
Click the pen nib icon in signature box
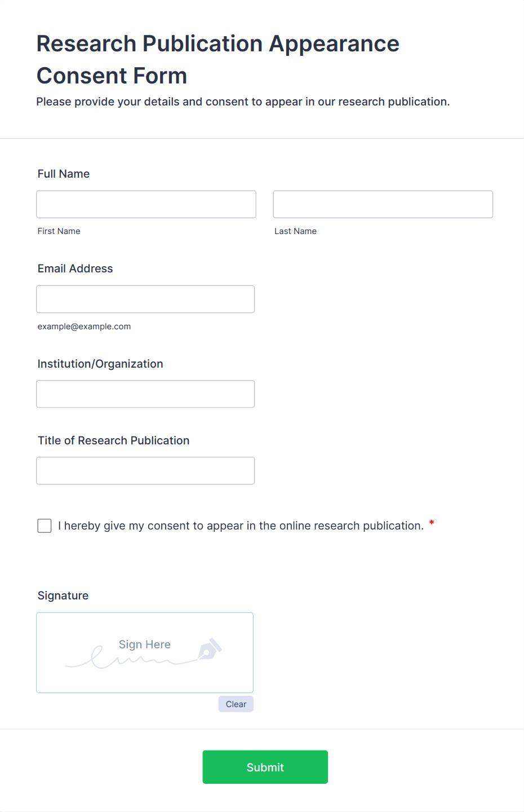point(210,649)
